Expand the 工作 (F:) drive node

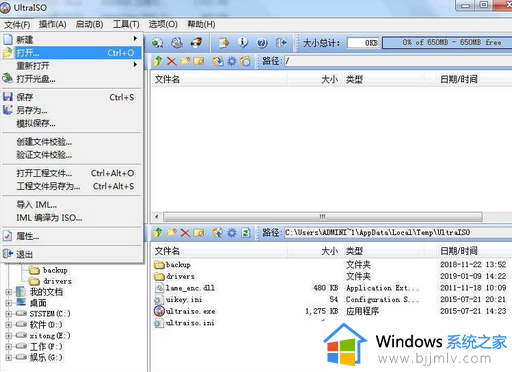pyautogui.click(x=9, y=346)
